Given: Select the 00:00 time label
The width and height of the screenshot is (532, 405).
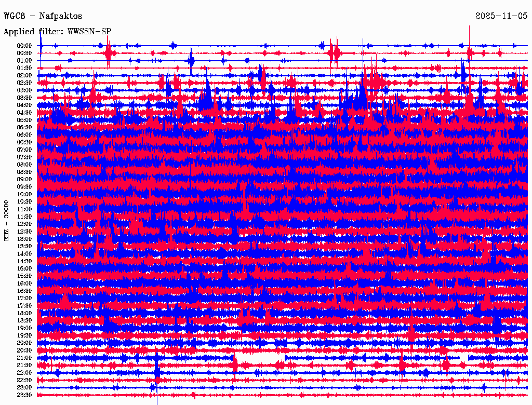Looking at the screenshot, I should pos(24,46).
